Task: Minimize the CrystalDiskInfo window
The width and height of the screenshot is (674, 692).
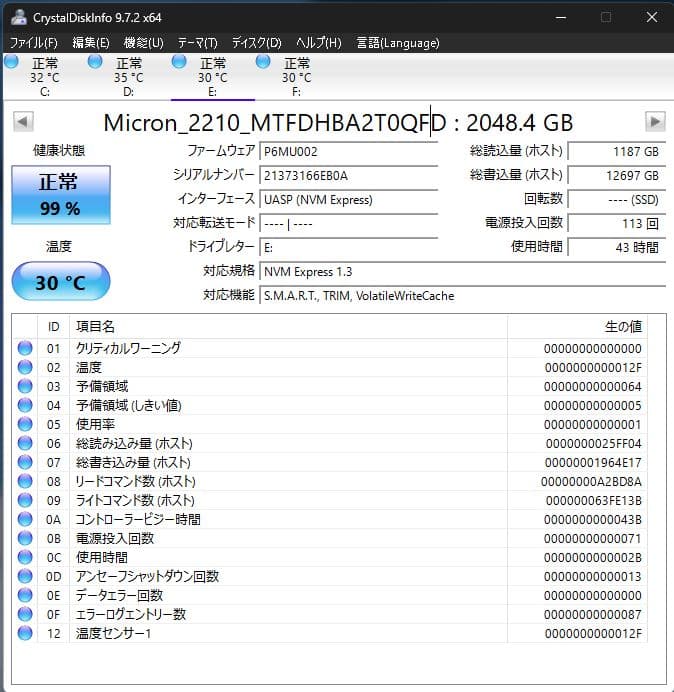Action: [x=561, y=17]
